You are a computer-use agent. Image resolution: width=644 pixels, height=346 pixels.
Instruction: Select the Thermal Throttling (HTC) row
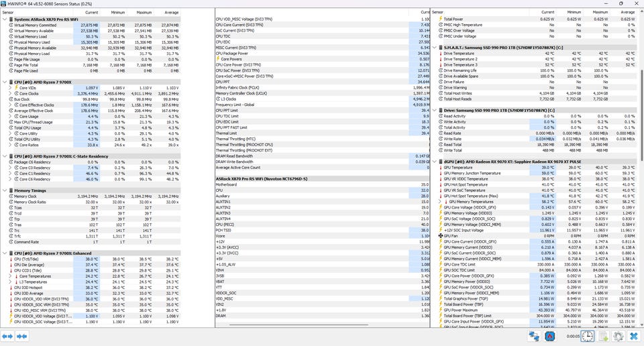(323, 139)
